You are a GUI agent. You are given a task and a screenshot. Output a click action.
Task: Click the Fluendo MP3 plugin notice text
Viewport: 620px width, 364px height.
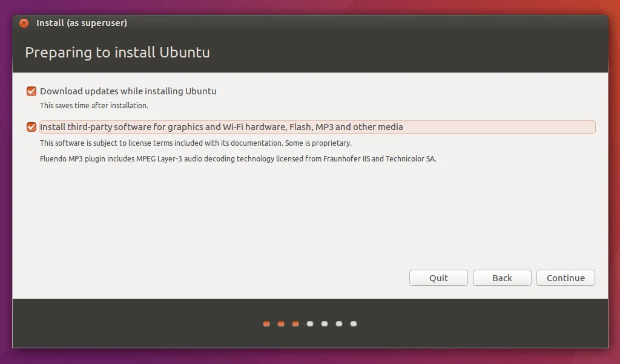[238, 159]
